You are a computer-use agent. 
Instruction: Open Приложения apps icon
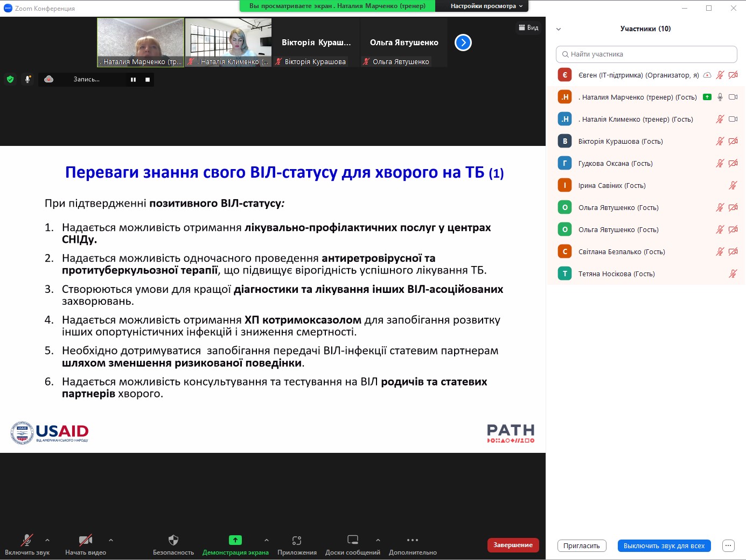click(x=297, y=540)
